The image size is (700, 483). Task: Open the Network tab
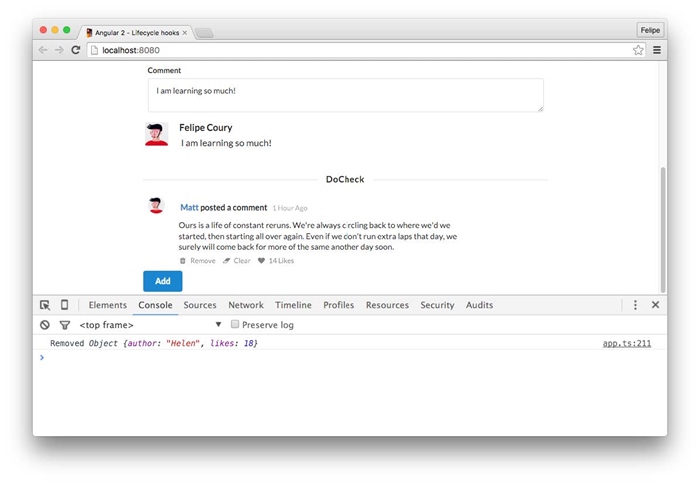pyautogui.click(x=246, y=305)
